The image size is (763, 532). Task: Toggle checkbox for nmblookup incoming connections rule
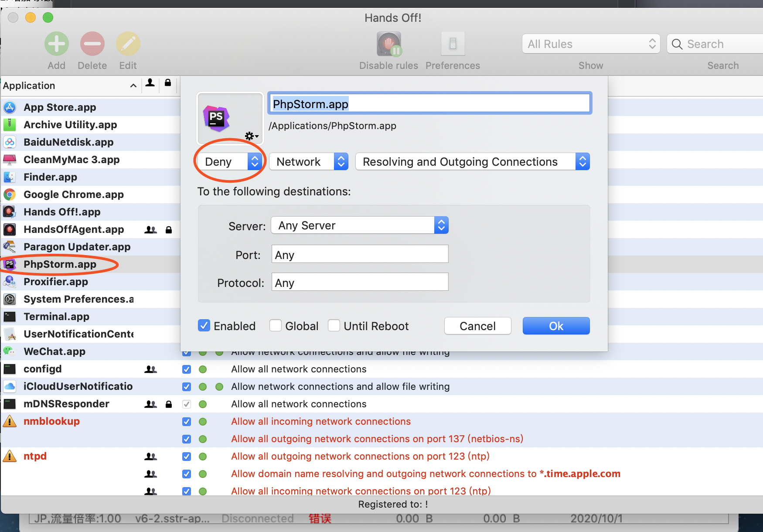click(187, 422)
